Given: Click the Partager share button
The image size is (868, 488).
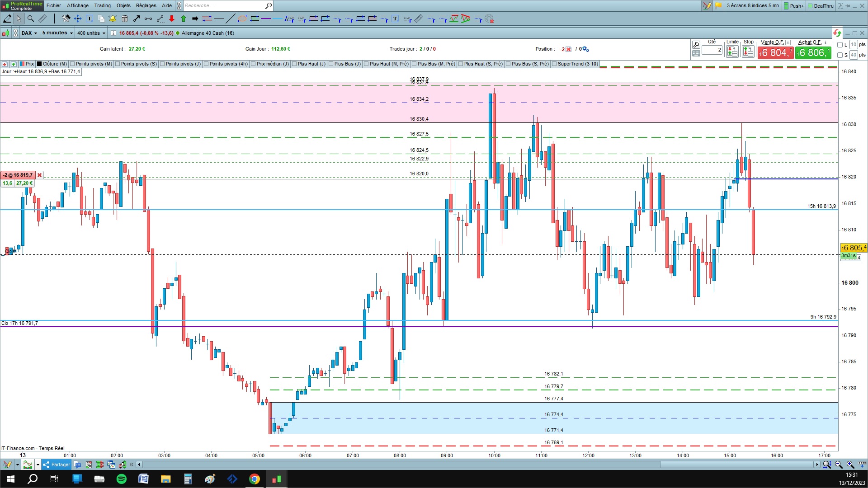Looking at the screenshot, I should tap(57, 465).
